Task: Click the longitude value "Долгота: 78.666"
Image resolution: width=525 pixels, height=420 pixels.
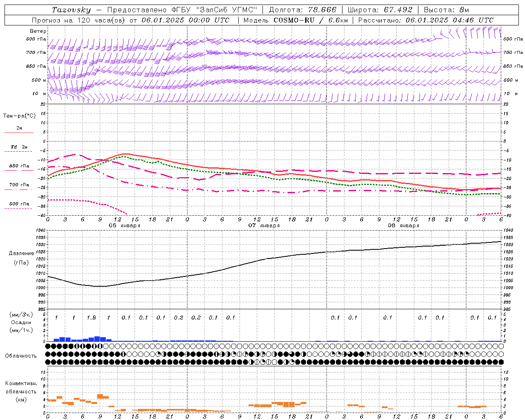Action: (x=302, y=10)
